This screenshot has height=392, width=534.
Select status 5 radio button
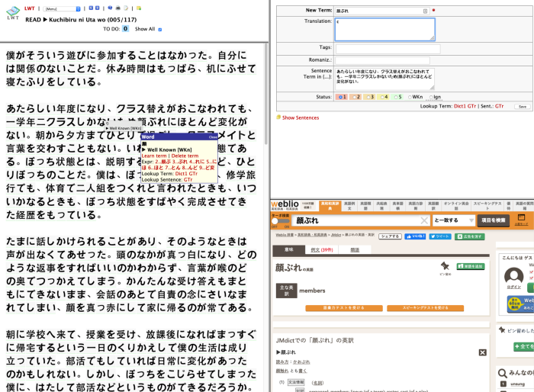(x=396, y=97)
